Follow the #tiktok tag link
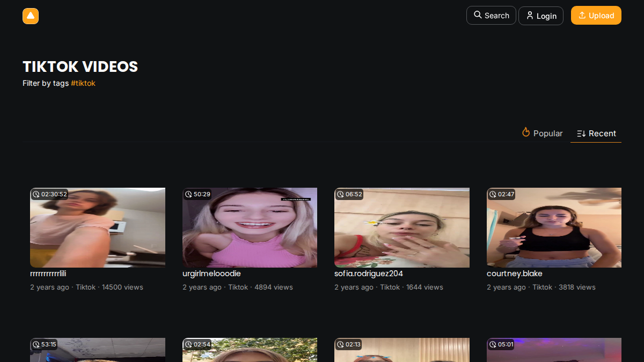Screen dimensions: 644x362 [x=83, y=83]
